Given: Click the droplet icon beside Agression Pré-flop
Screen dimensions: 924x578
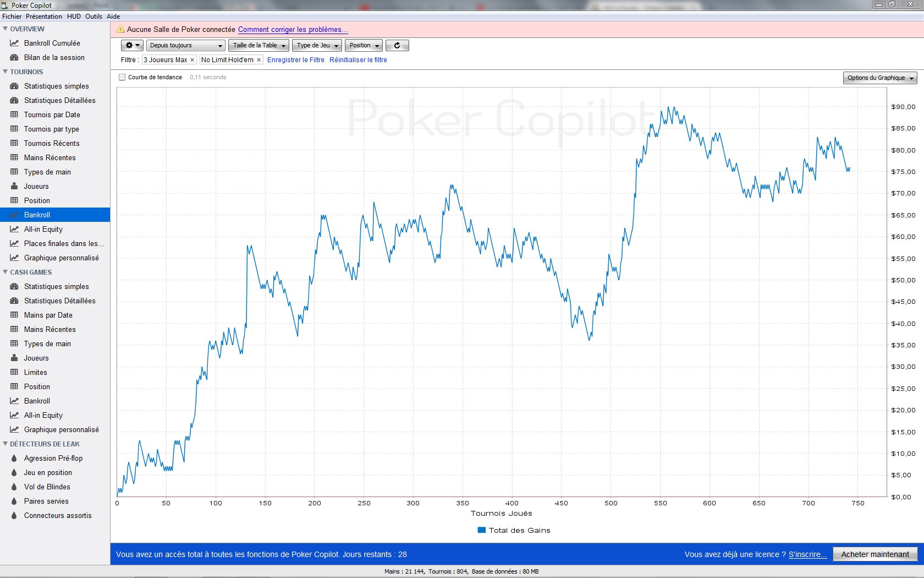Looking at the screenshot, I should (x=14, y=458).
